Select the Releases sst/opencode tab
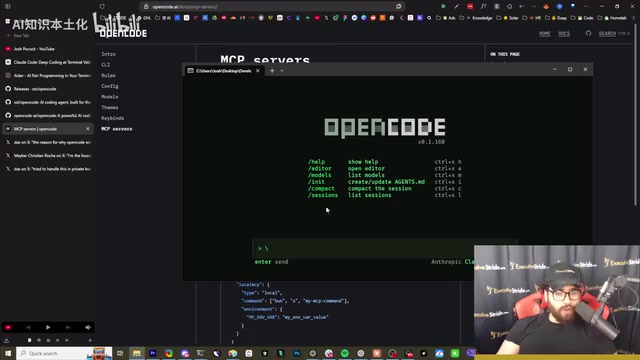This screenshot has width=640, height=360. tap(48, 89)
